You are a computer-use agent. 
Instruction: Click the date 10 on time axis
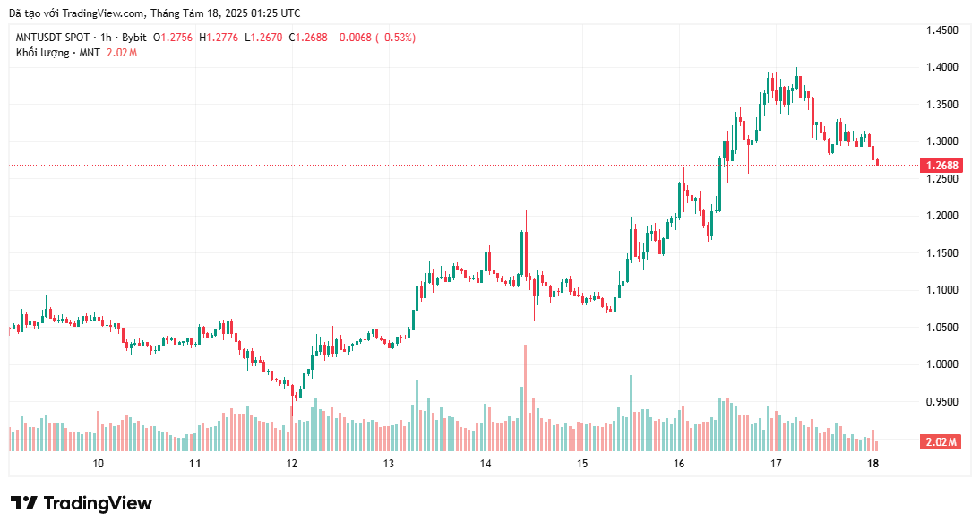99,464
